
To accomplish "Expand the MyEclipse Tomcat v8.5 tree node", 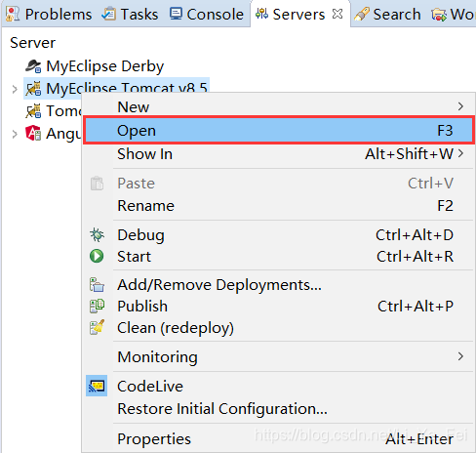I will 15,89.
